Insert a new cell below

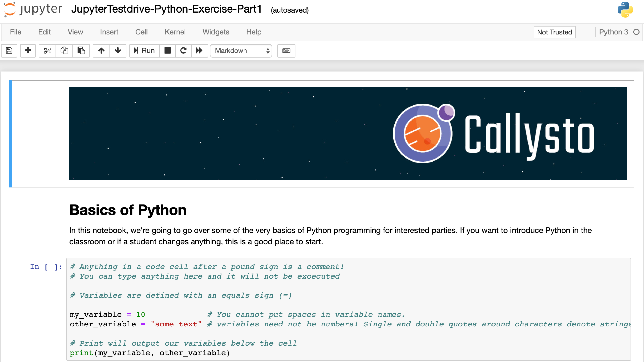click(28, 51)
